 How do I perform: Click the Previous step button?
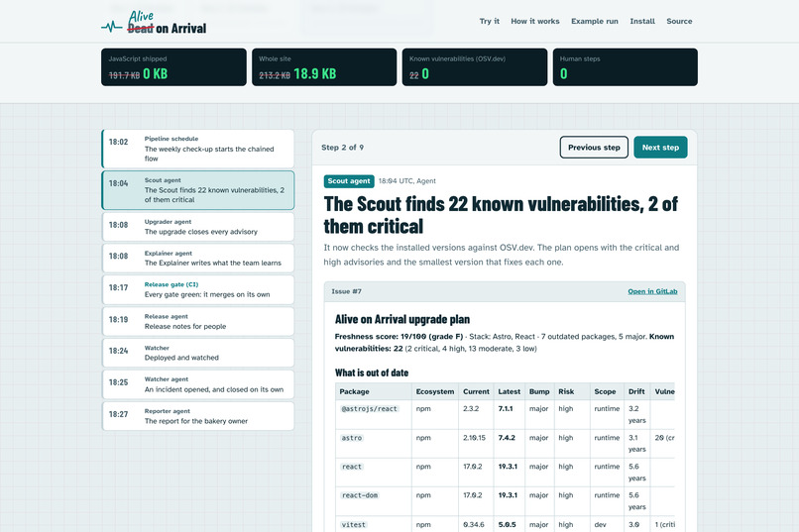coord(594,148)
